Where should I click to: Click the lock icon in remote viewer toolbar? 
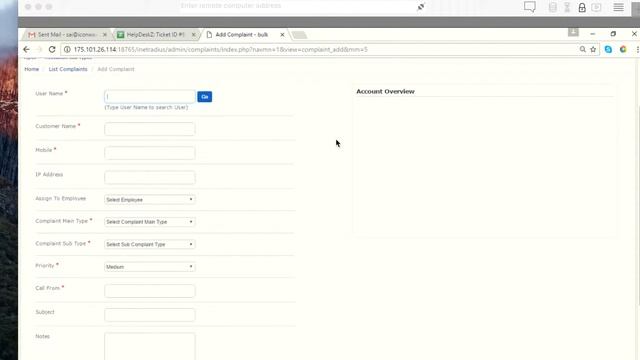[x=582, y=7]
